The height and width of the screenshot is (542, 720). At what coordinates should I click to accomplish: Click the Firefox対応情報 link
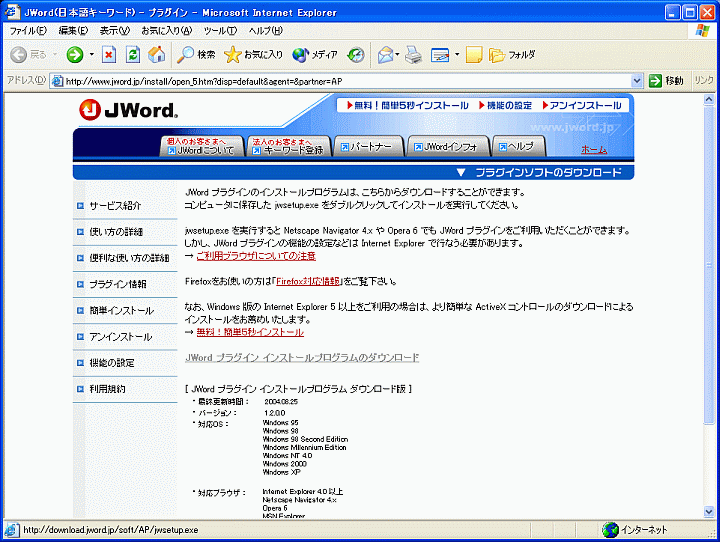(x=307, y=282)
